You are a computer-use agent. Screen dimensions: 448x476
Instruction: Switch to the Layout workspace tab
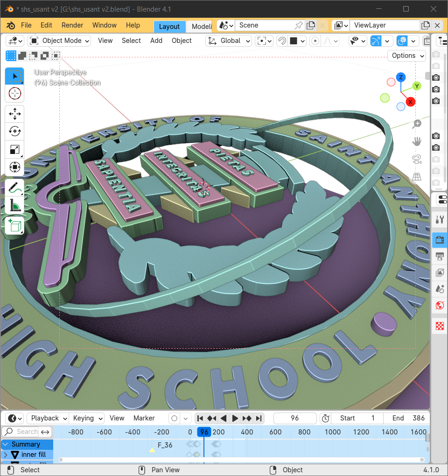[x=169, y=27]
